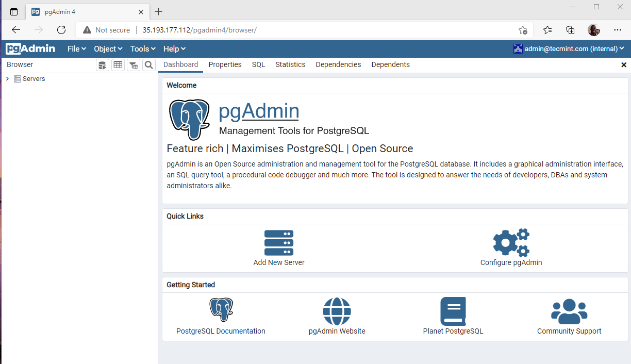This screenshot has height=364, width=631.
Task: Close the pgAdmin 4 browser tab
Action: click(141, 11)
